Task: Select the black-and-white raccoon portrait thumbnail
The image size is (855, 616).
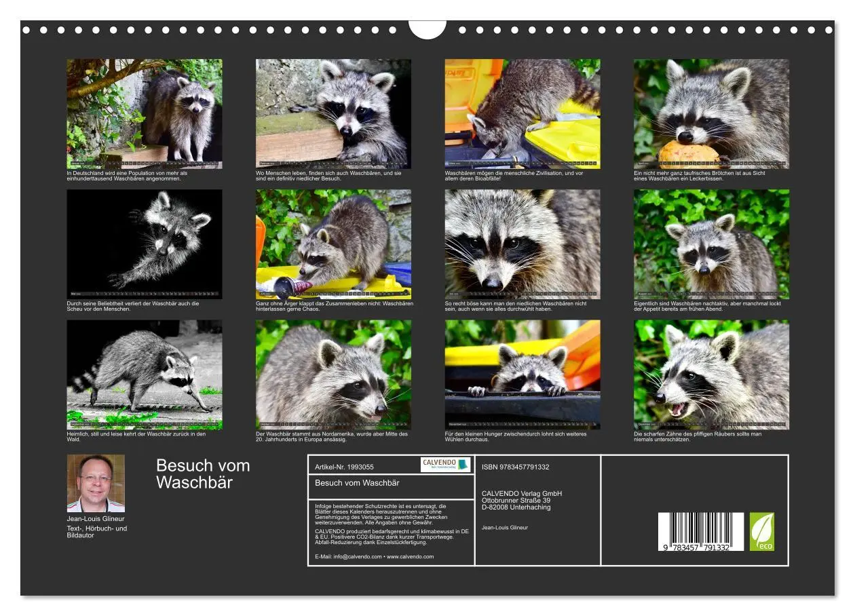Action: click(145, 244)
